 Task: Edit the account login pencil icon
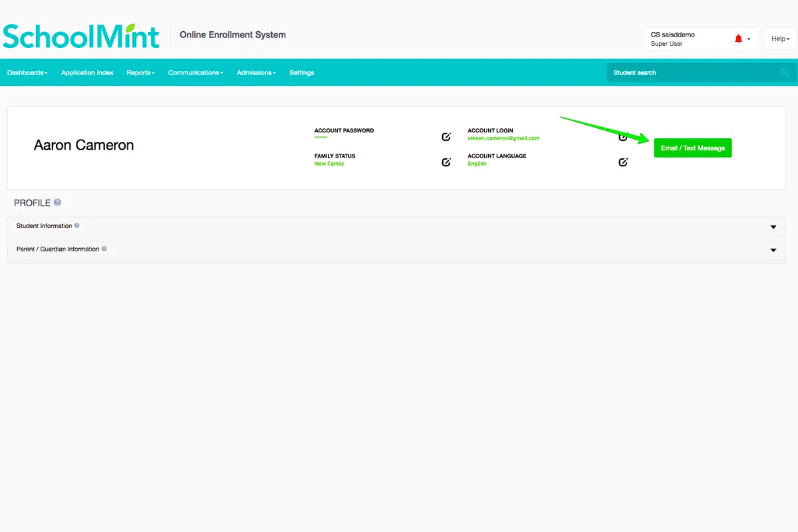point(623,137)
